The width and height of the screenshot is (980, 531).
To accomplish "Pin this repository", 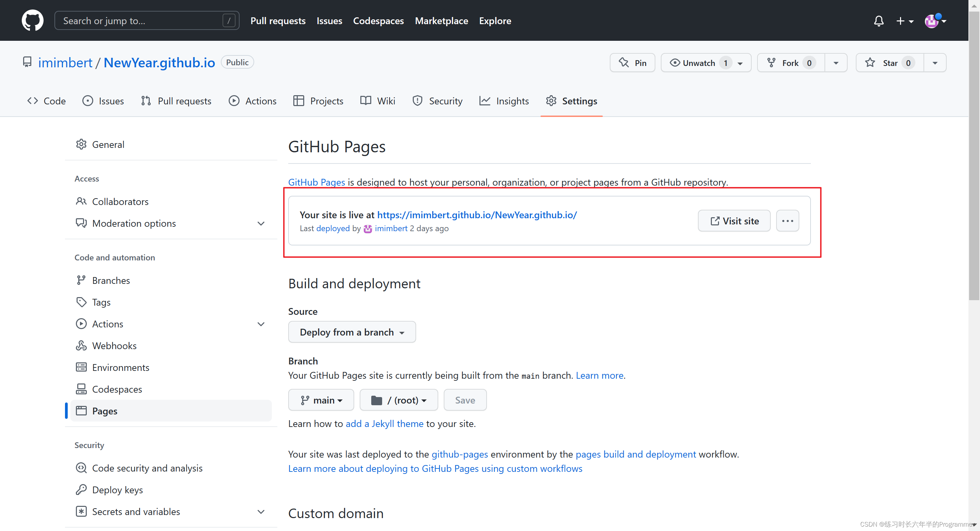I will click(x=632, y=63).
